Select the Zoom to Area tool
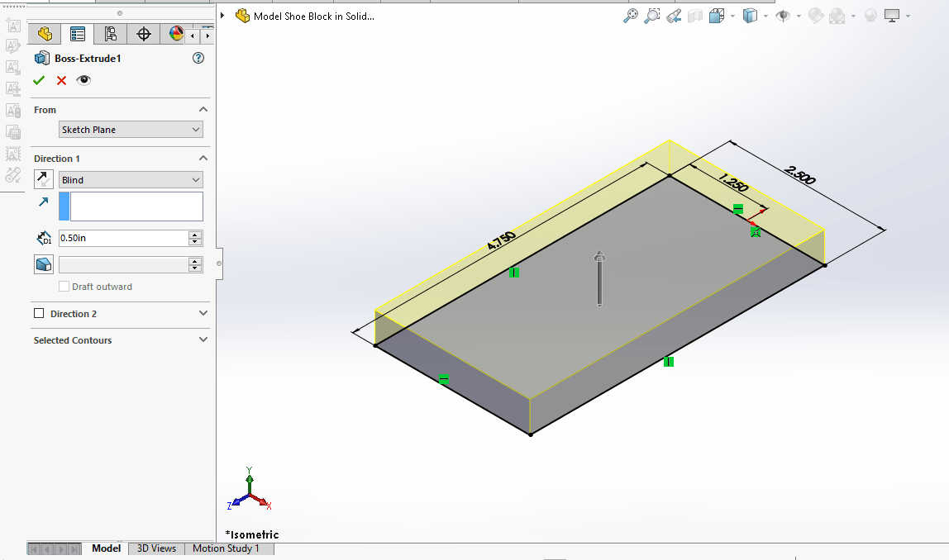 (652, 16)
